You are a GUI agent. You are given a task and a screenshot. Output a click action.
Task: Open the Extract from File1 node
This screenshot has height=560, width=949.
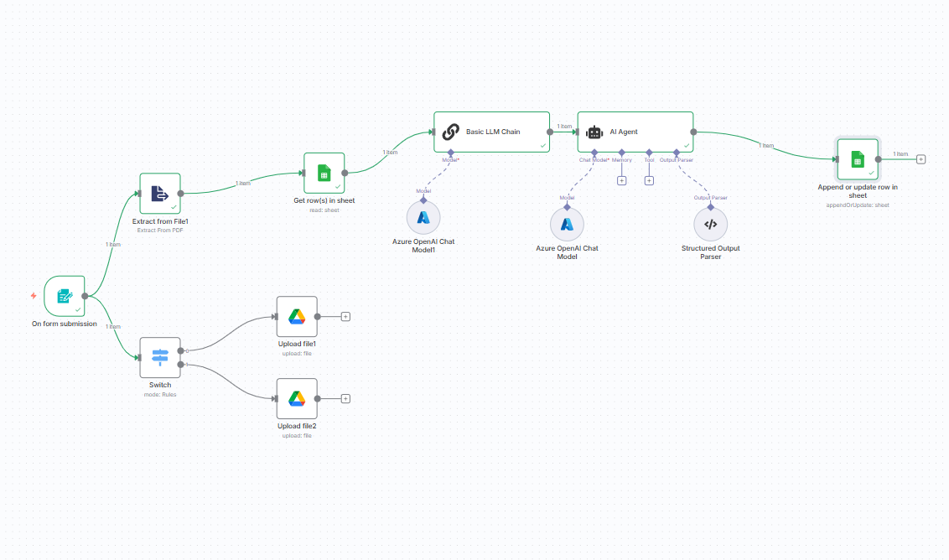pyautogui.click(x=160, y=194)
